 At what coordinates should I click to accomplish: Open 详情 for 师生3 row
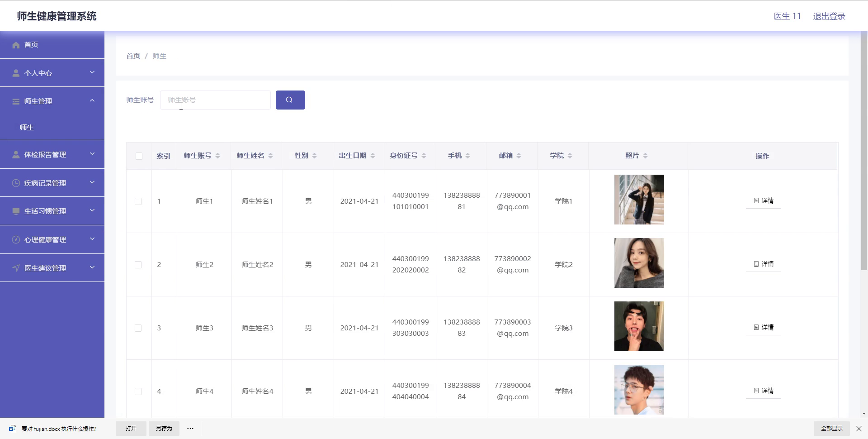tap(763, 327)
